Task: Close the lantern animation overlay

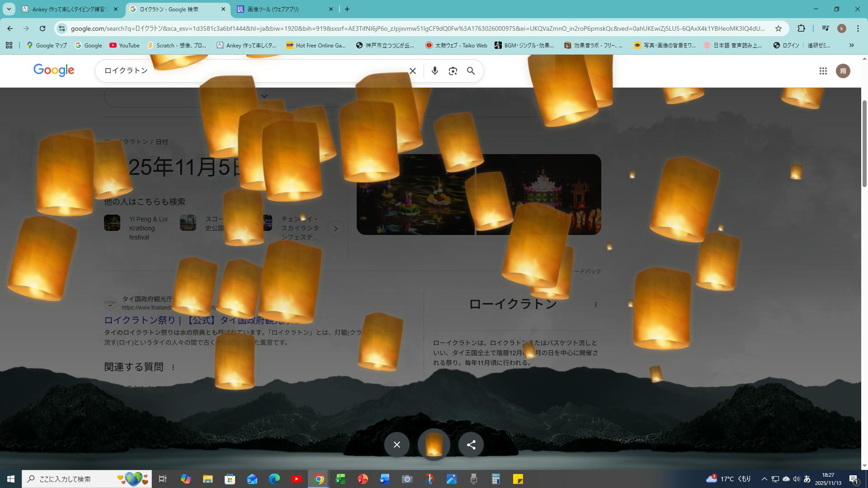Action: point(396,445)
